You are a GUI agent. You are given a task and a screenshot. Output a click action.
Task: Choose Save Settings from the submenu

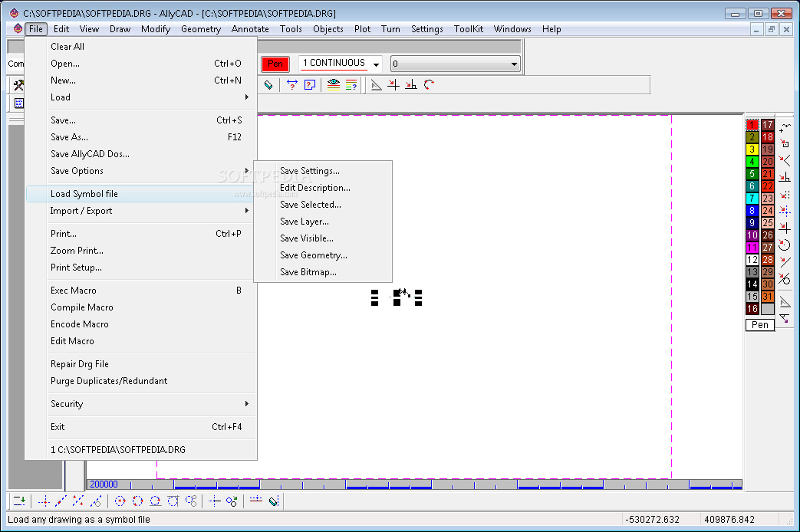(323, 171)
